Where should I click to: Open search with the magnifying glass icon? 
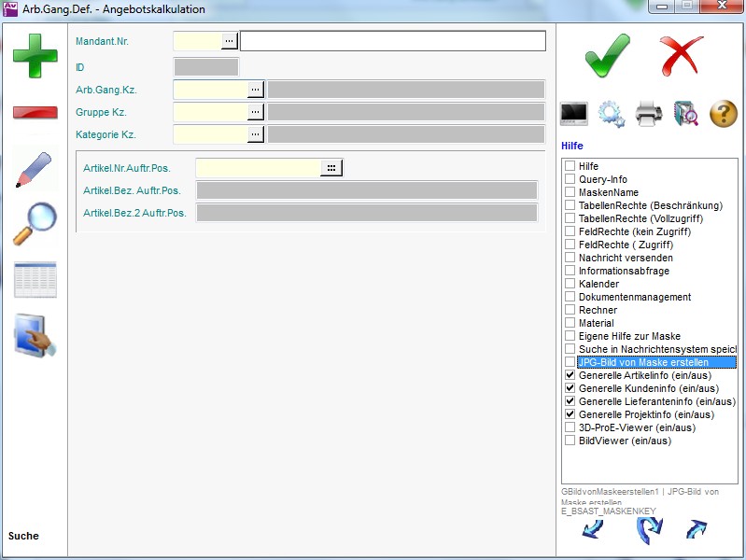pyautogui.click(x=35, y=224)
